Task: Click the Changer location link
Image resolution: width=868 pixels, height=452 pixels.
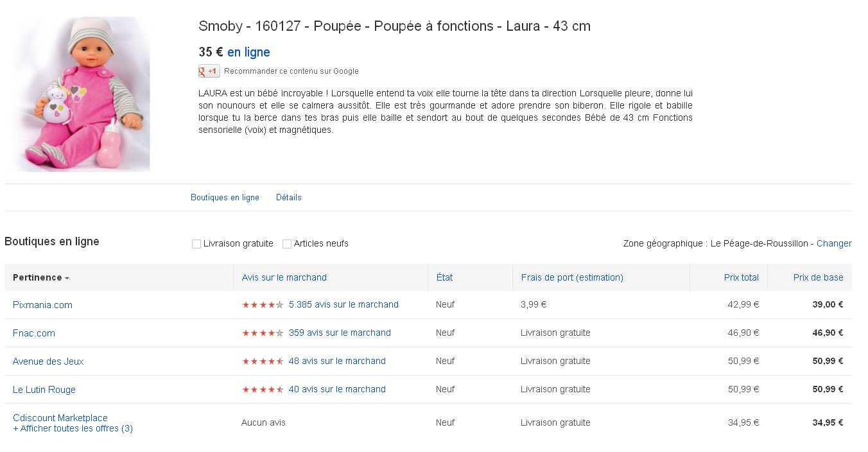Action: [x=833, y=244]
